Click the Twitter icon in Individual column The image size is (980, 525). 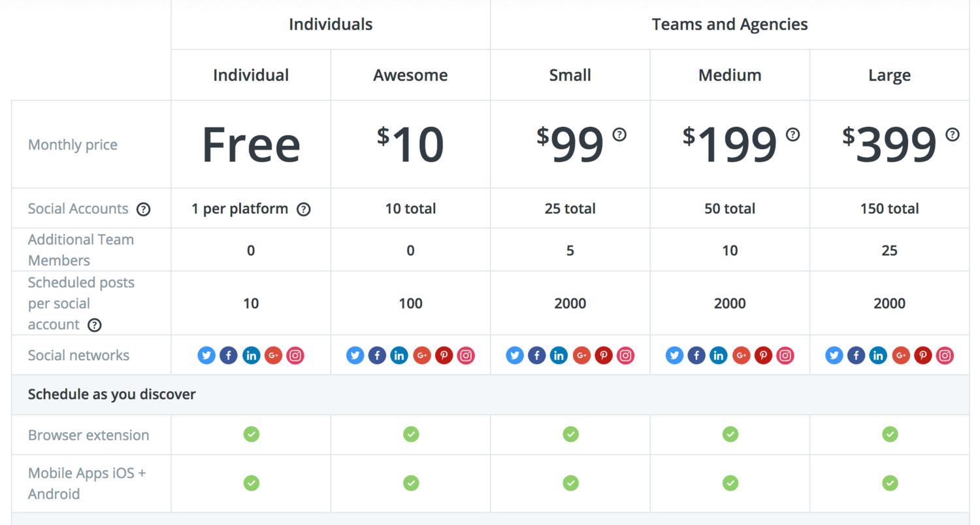point(206,356)
